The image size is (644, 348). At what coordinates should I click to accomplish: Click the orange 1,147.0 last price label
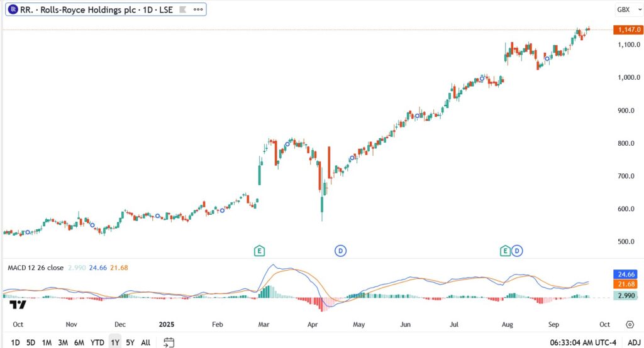(x=628, y=30)
